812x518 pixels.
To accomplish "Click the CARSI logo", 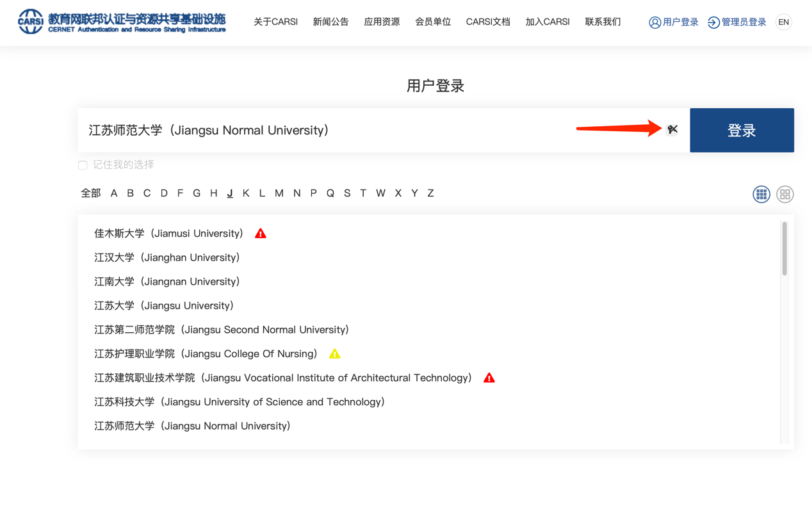I will point(122,22).
